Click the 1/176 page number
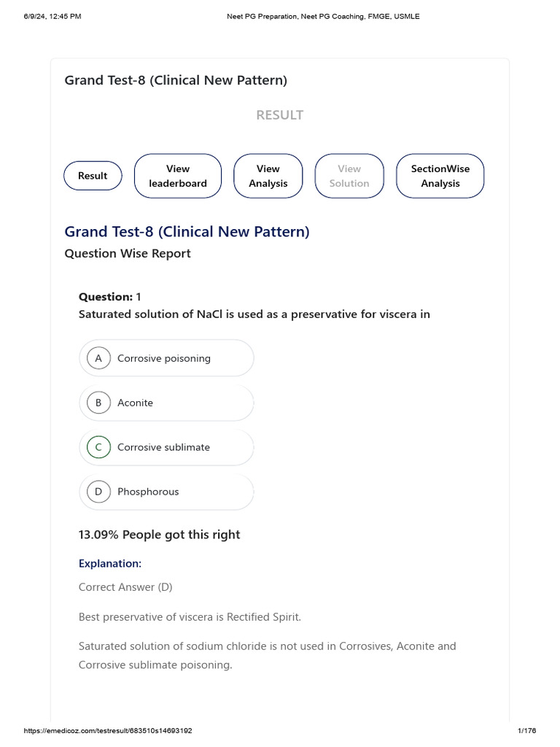 (526, 730)
